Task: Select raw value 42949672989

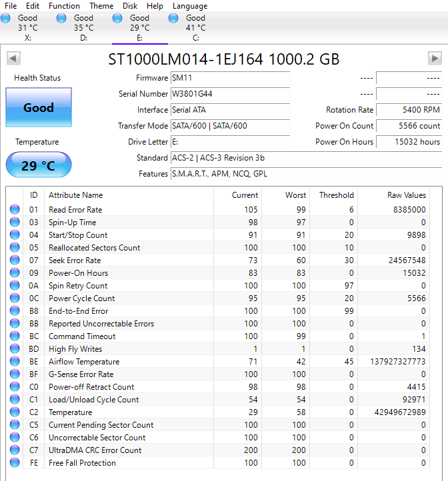Action: pos(400,412)
